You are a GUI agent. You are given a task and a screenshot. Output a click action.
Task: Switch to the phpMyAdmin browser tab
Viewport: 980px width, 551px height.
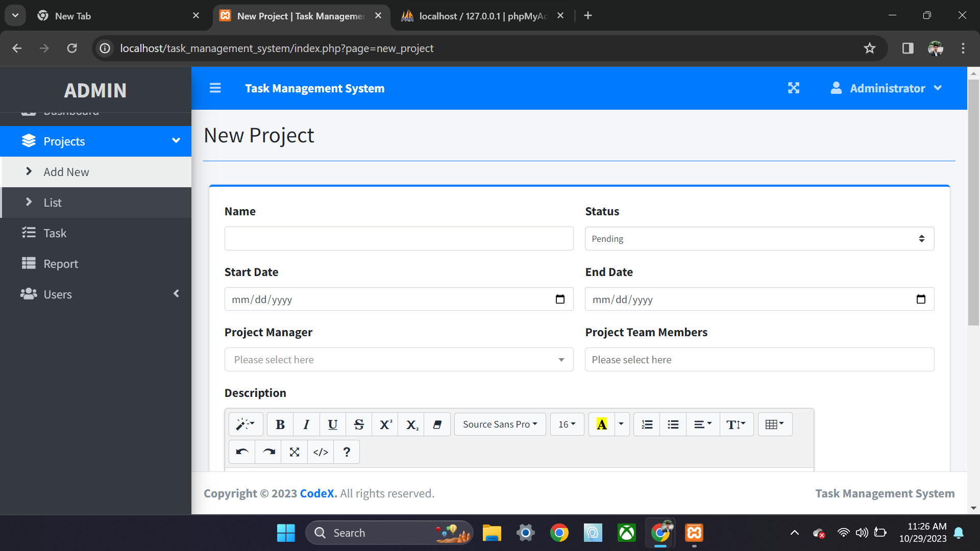[475, 16]
